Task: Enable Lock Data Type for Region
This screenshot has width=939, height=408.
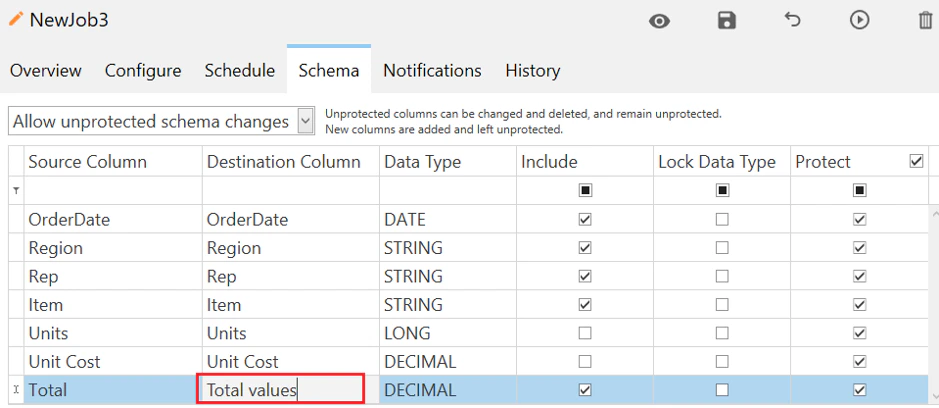Action: [722, 247]
